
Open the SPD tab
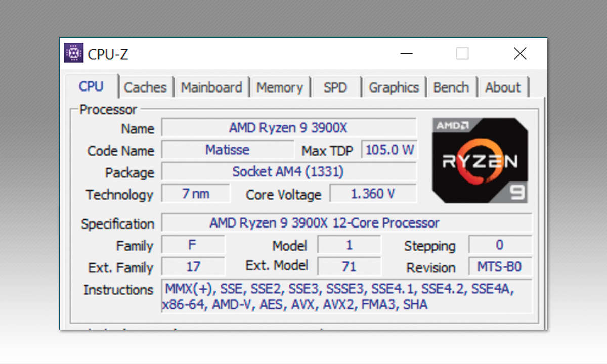click(x=335, y=87)
